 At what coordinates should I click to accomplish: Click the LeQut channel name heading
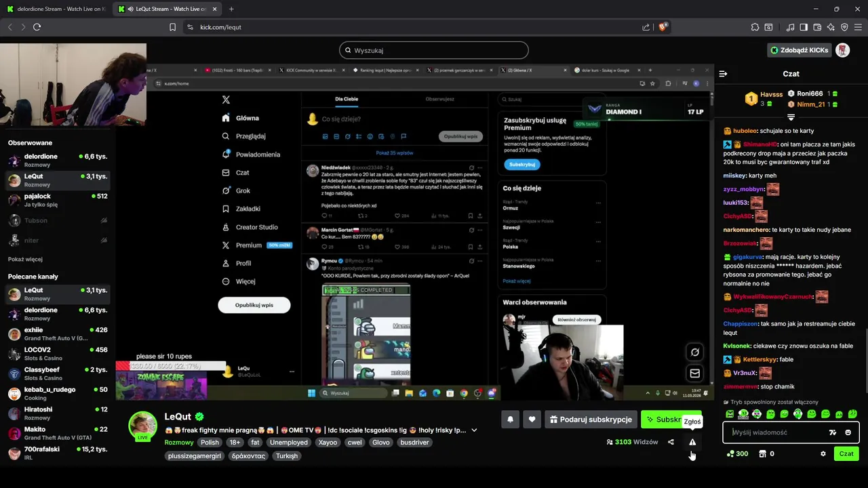[x=178, y=417]
